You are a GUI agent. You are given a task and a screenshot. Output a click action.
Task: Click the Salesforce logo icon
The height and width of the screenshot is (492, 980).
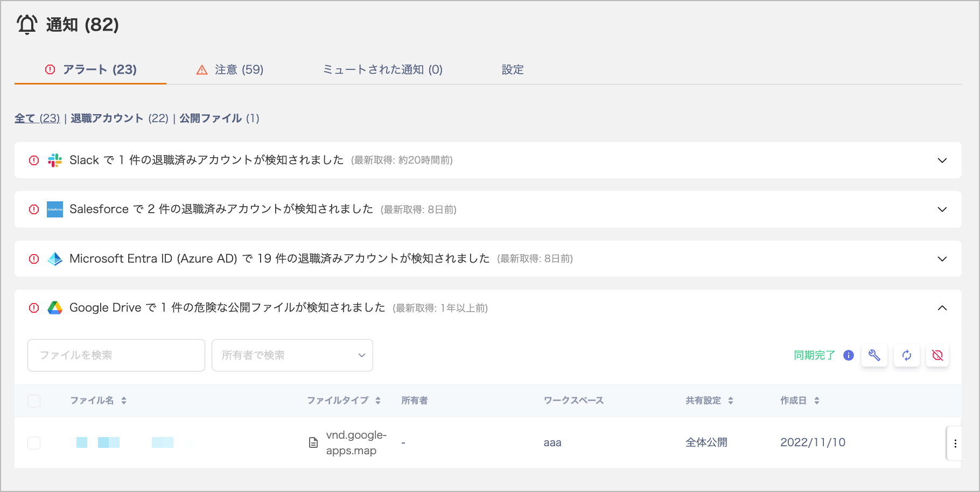point(55,209)
